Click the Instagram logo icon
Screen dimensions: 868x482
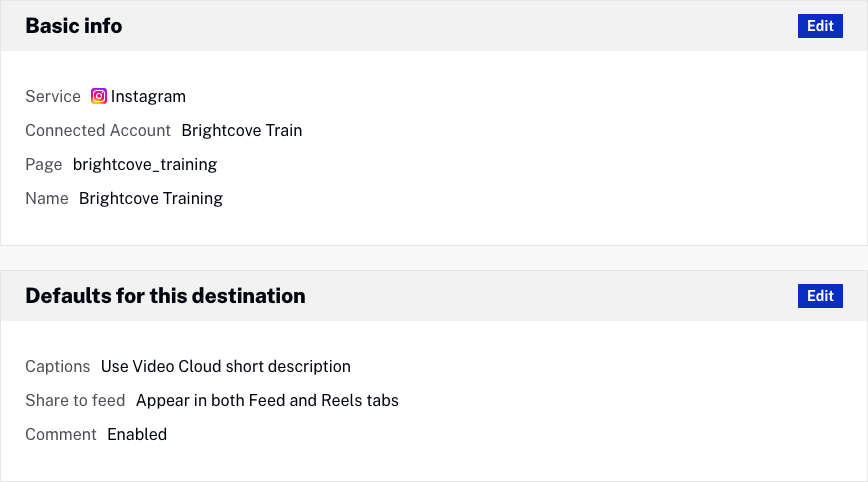point(99,97)
